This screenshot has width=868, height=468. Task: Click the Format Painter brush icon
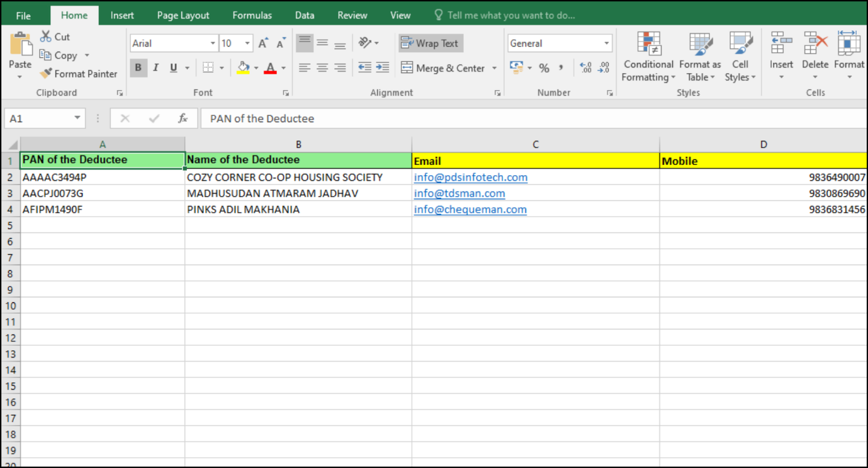click(x=45, y=74)
